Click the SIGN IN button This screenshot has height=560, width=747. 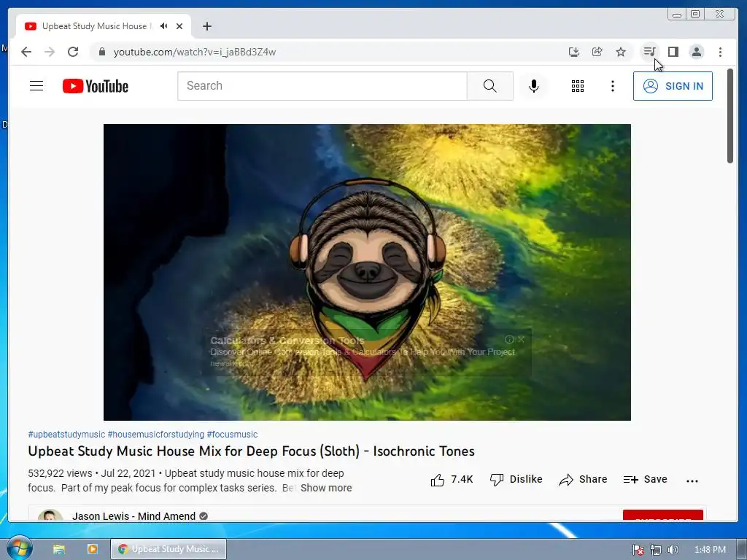[673, 86]
